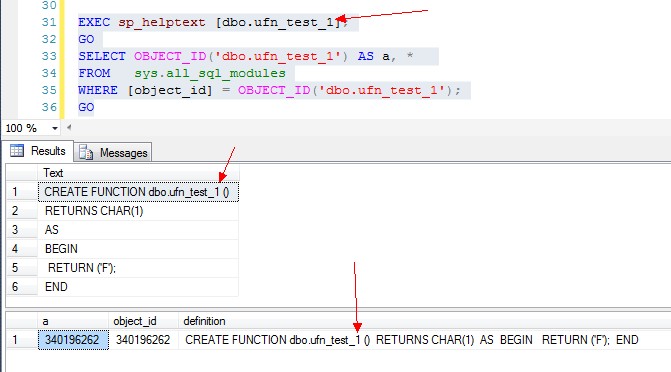Switch to the Messages tab

pyautogui.click(x=113, y=152)
